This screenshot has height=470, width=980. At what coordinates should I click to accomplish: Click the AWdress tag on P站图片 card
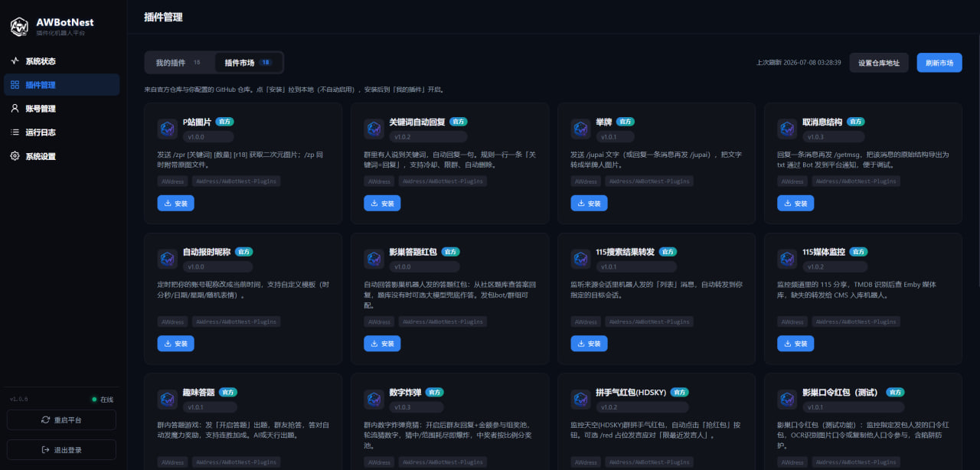pyautogui.click(x=172, y=181)
